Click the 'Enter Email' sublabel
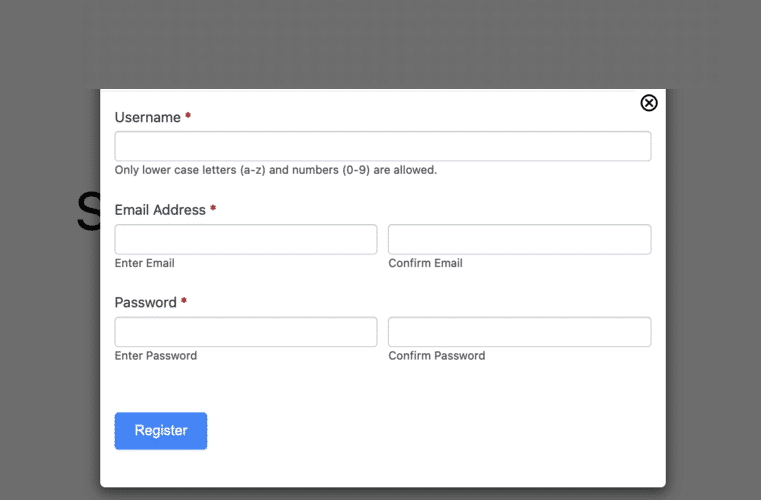Image resolution: width=761 pixels, height=500 pixels. coord(145,263)
